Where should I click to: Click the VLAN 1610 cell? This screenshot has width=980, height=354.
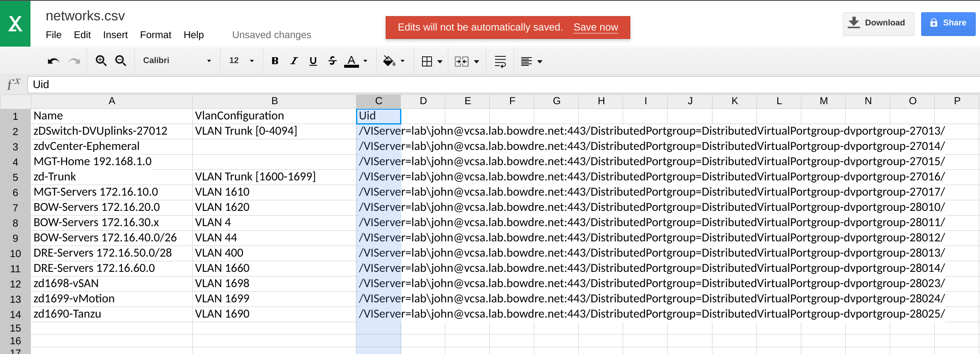274,192
